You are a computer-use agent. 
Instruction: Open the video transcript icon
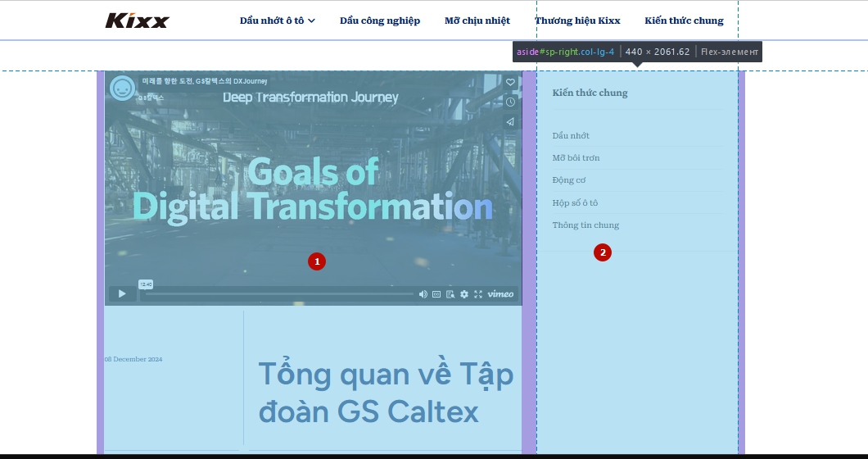450,294
